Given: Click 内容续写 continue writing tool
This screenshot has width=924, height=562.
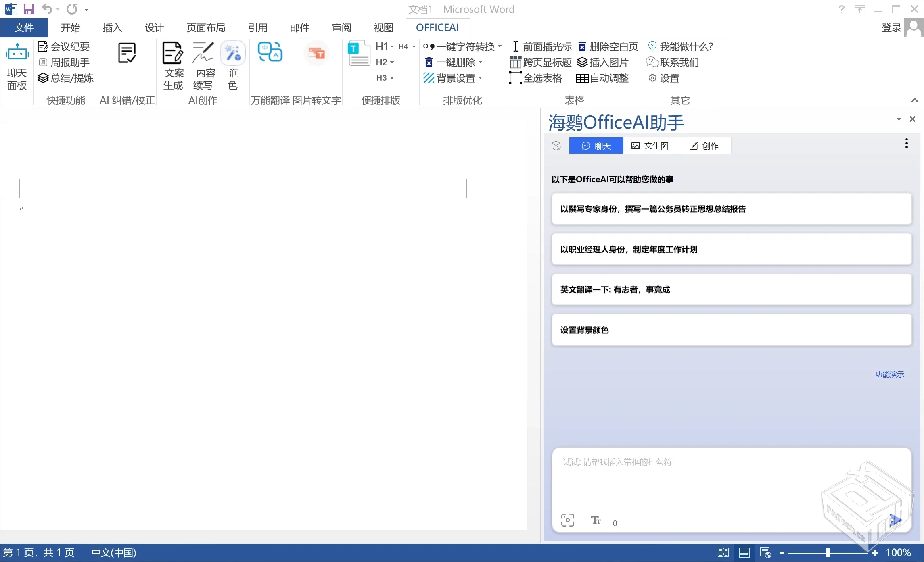Looking at the screenshot, I should pyautogui.click(x=203, y=67).
